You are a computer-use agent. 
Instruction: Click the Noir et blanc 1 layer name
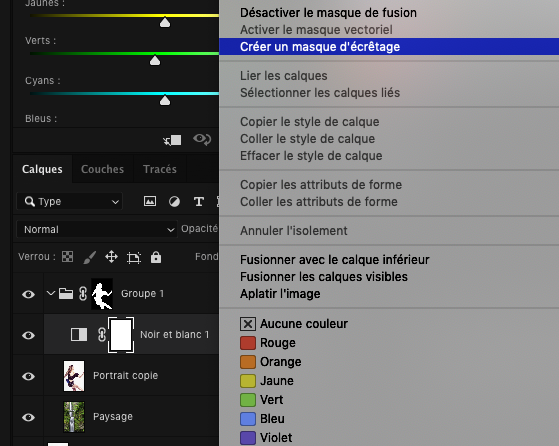[x=175, y=335]
